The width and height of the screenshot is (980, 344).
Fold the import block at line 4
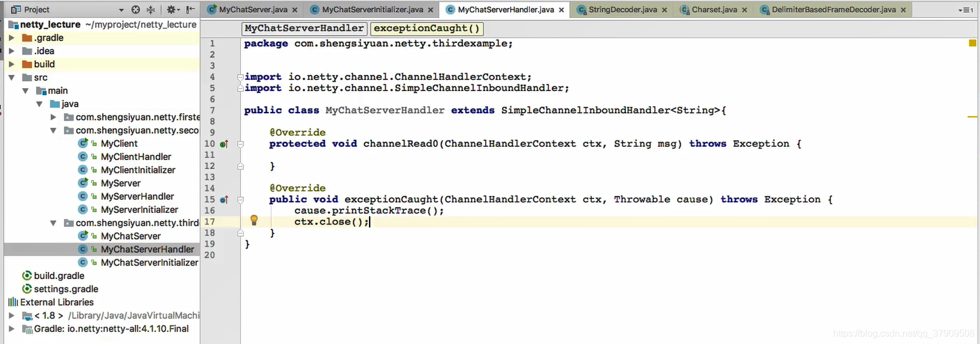tap(240, 77)
